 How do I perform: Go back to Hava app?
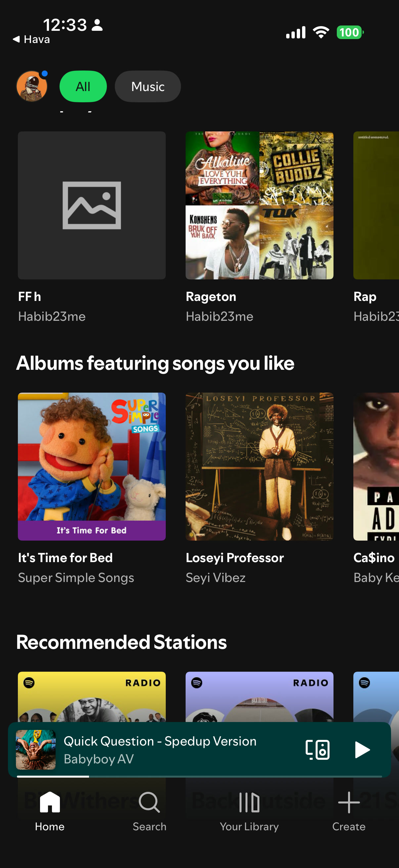pyautogui.click(x=31, y=39)
